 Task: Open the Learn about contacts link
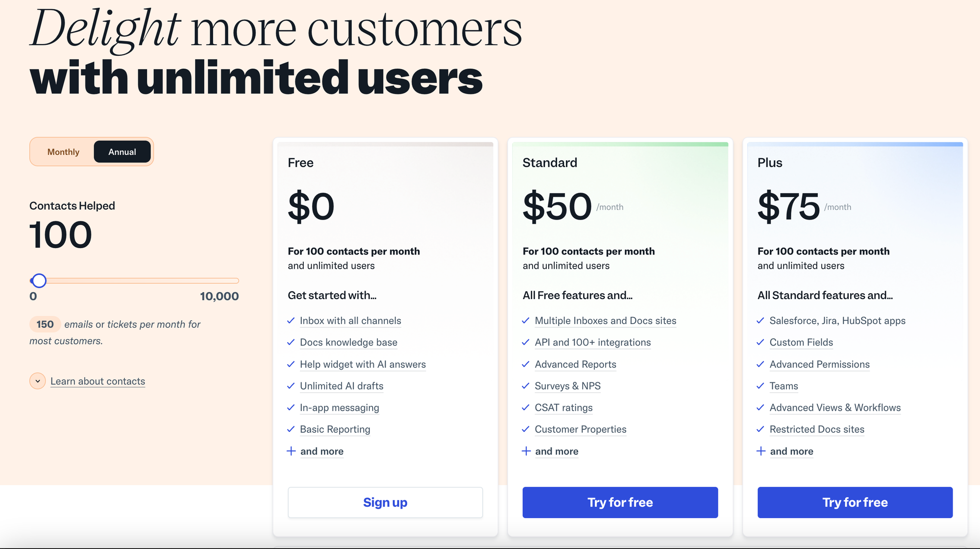98,381
